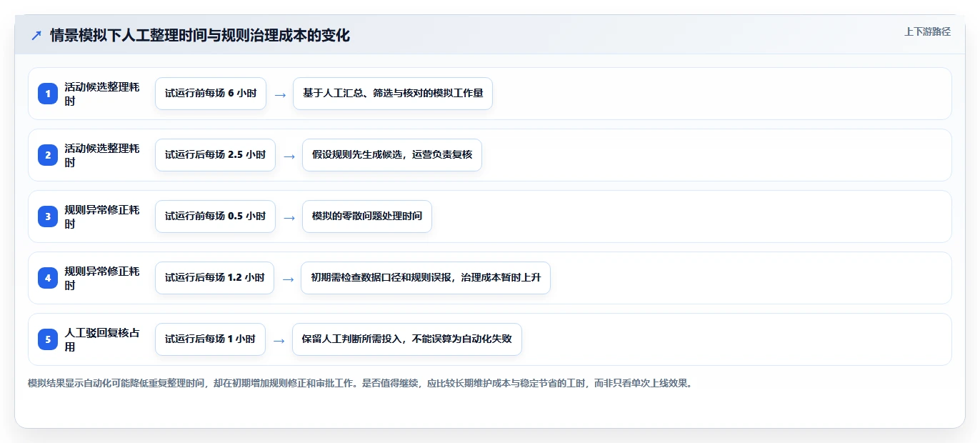Click the trend arrow icon beside the title
Viewport: 980px width, 443px height.
point(36,36)
